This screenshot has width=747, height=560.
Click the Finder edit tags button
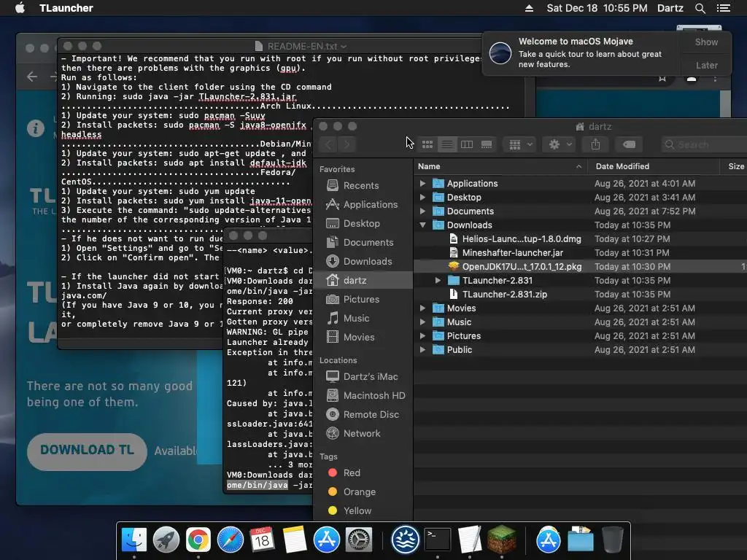(629, 144)
